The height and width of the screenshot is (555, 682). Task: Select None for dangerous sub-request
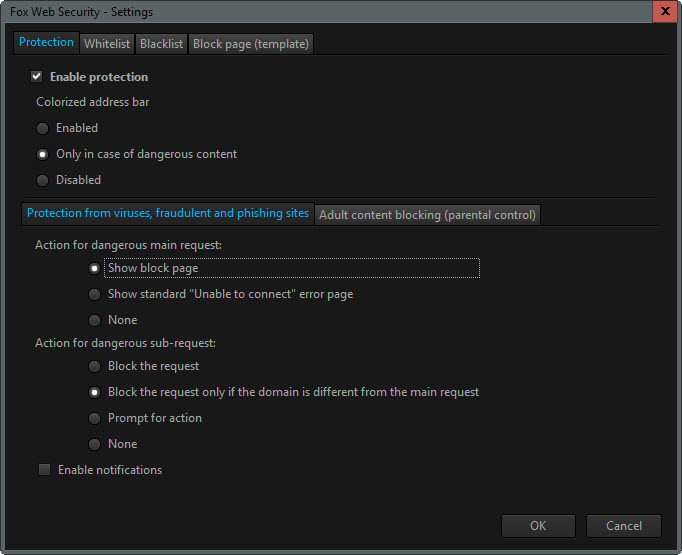[x=94, y=444]
